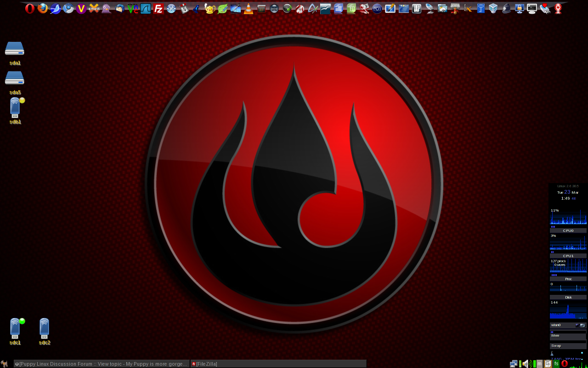Open the sda5 drive icon

(15, 79)
